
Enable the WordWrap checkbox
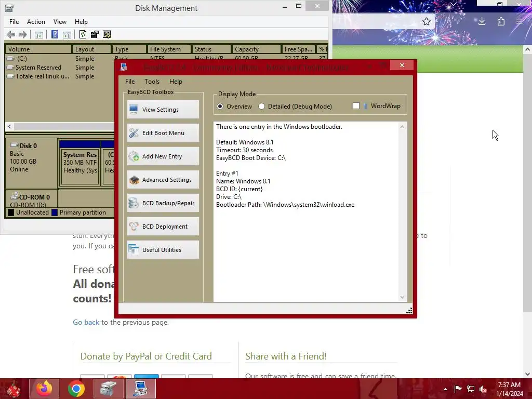click(x=356, y=106)
